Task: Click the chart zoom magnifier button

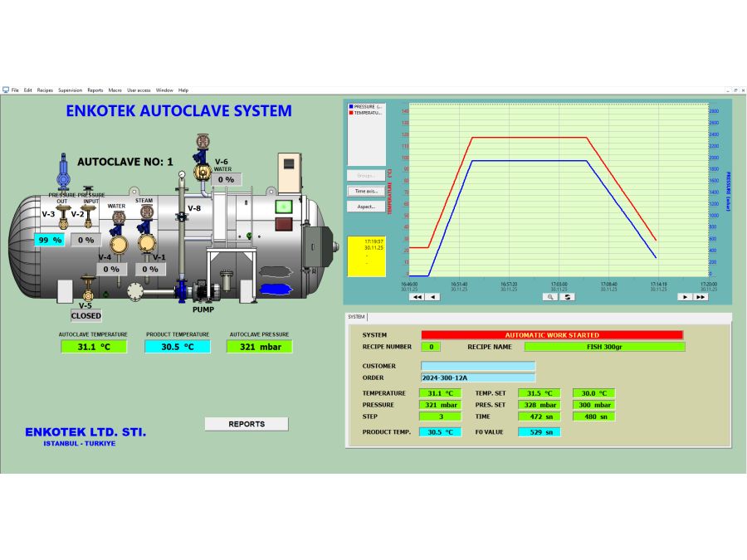Action: click(550, 296)
